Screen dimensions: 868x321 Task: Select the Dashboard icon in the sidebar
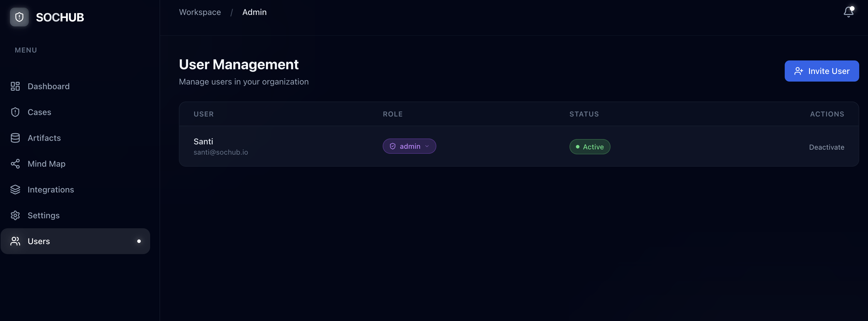[x=15, y=86]
